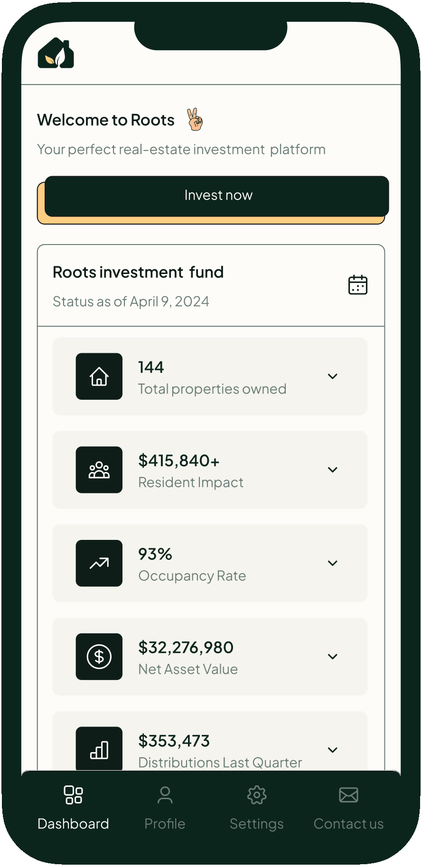The width and height of the screenshot is (422, 868).
Task: Expand the Resident Impact section
Action: [x=332, y=470]
